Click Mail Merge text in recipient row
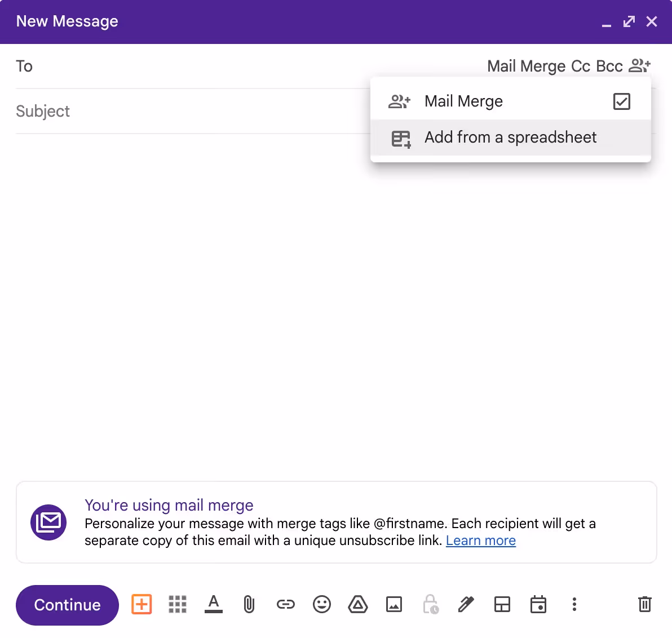672x638 pixels. [x=527, y=67]
